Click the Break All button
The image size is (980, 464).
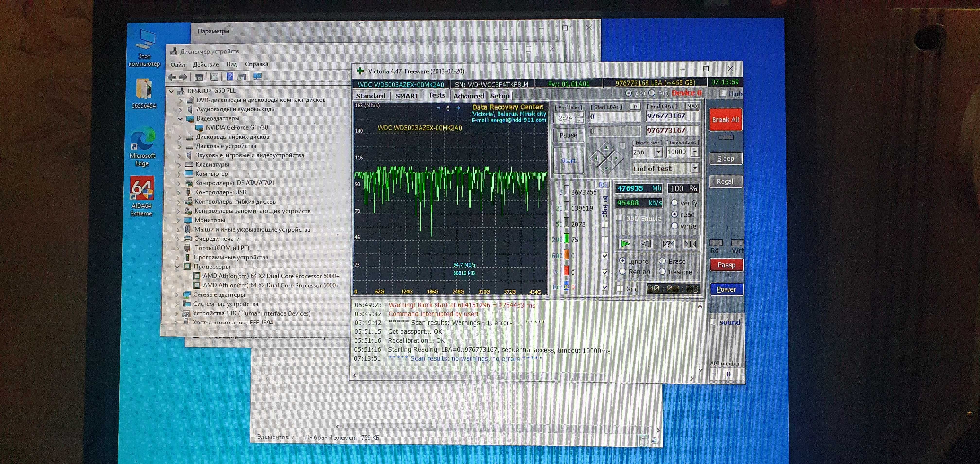[725, 119]
